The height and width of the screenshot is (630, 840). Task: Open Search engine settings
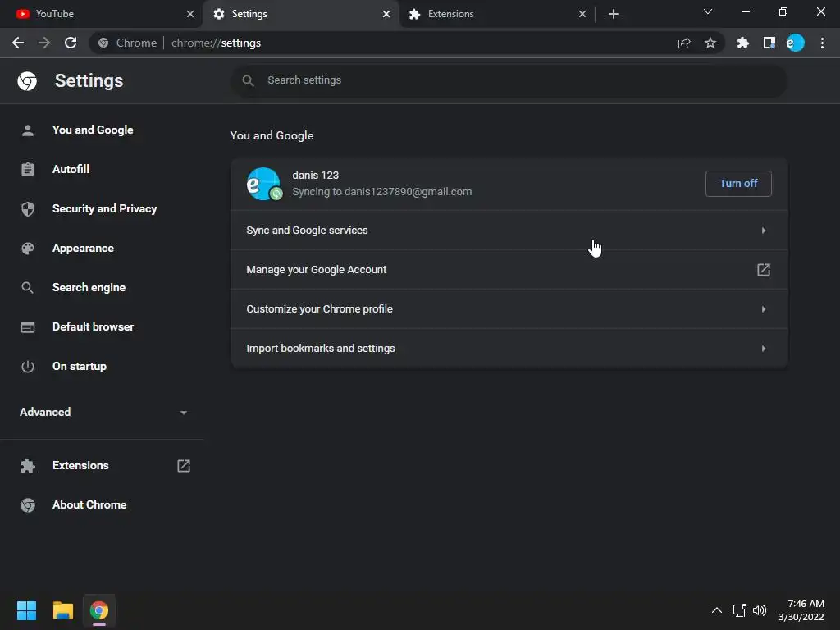89,288
